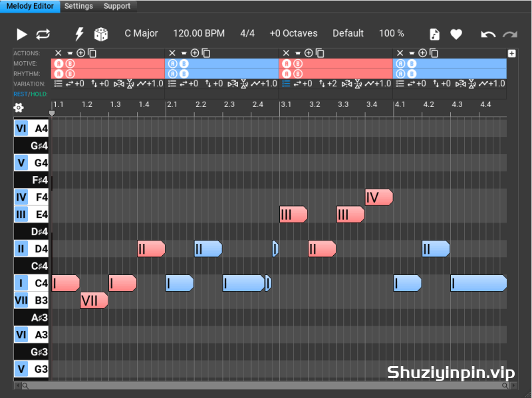The height and width of the screenshot is (398, 532).
Task: Toggle motive A in first bar
Action: [x=59, y=63]
